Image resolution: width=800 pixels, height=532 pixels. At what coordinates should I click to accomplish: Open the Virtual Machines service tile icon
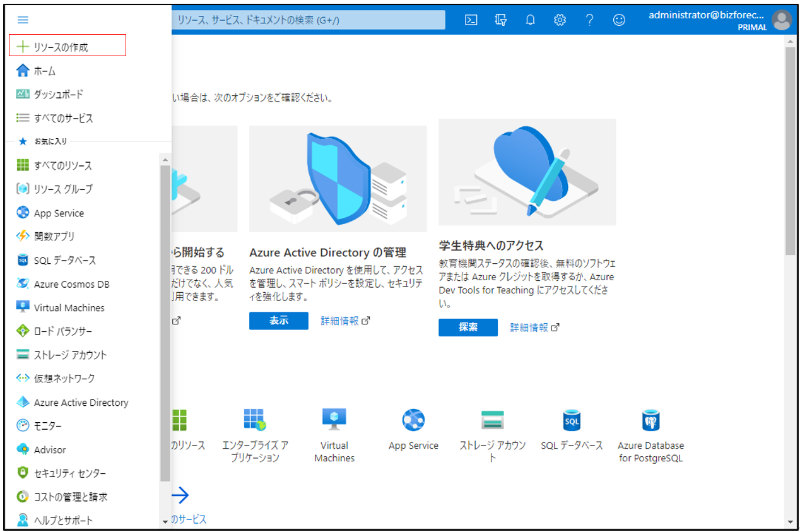click(334, 420)
